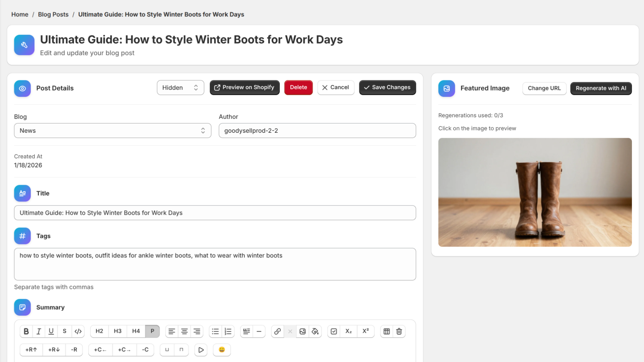Click the trash icon to clear editor content
Screen dimensions: 644x362
(399, 331)
